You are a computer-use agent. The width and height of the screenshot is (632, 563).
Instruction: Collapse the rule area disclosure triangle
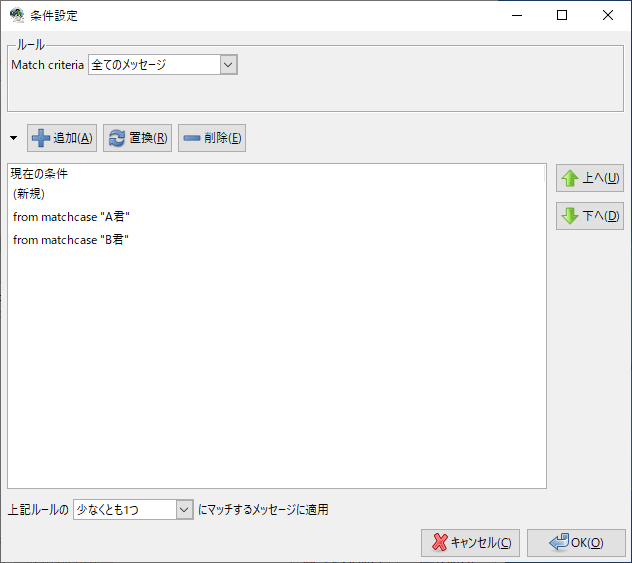(14, 138)
